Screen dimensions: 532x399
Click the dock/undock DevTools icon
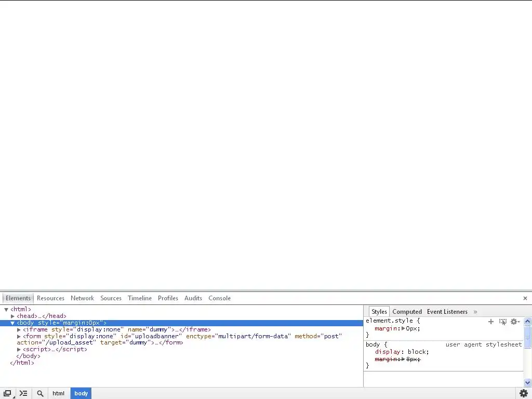pos(7,393)
